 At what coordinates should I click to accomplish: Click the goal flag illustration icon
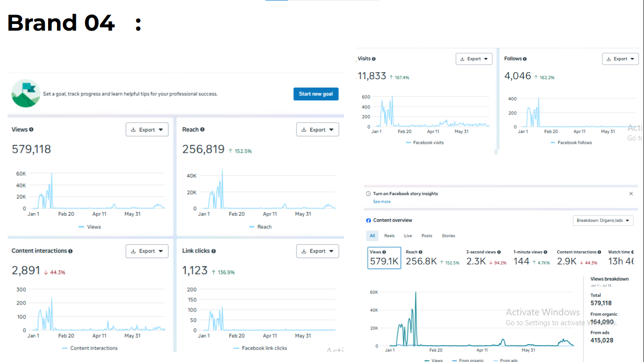tap(25, 93)
